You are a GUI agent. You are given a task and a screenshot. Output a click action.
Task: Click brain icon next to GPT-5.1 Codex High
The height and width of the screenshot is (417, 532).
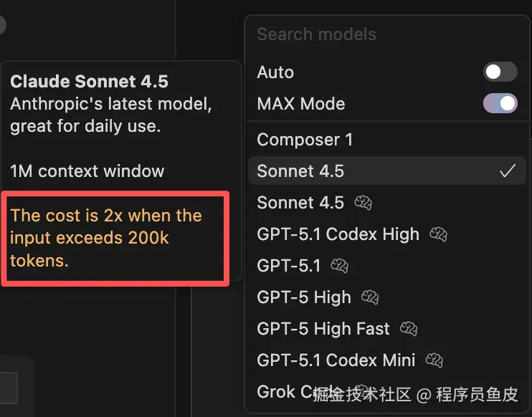coord(438,234)
